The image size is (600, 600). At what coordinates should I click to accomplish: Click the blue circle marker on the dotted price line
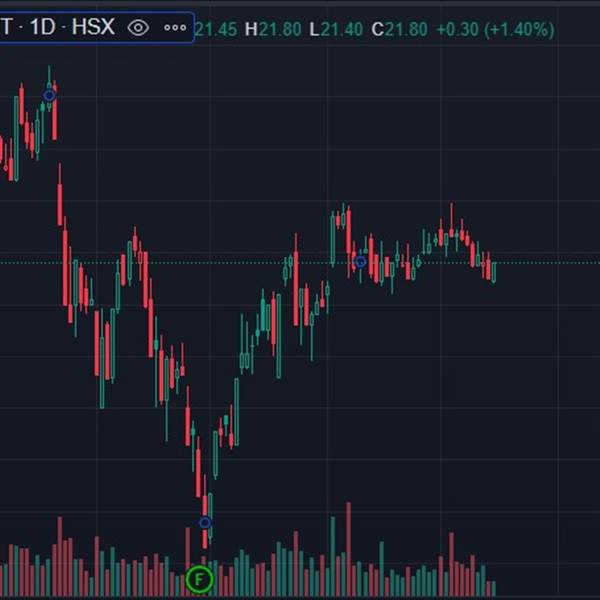point(360,262)
